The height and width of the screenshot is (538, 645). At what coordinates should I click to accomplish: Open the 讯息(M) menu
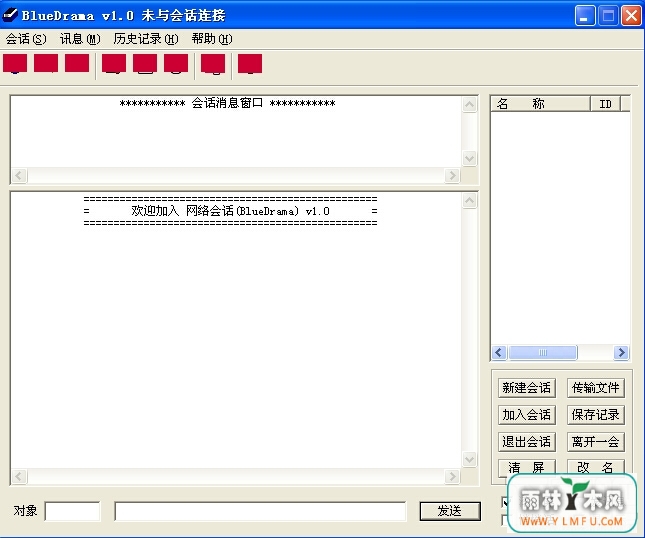coord(80,39)
